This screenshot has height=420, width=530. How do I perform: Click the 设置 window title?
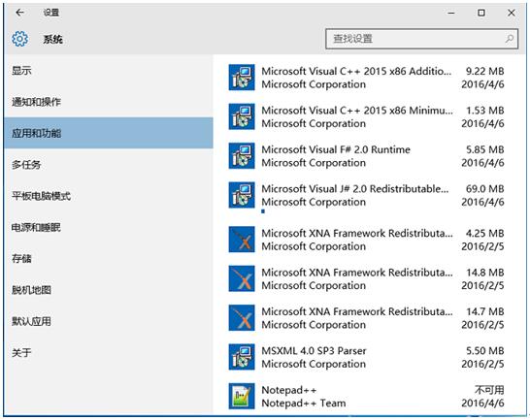coord(51,13)
